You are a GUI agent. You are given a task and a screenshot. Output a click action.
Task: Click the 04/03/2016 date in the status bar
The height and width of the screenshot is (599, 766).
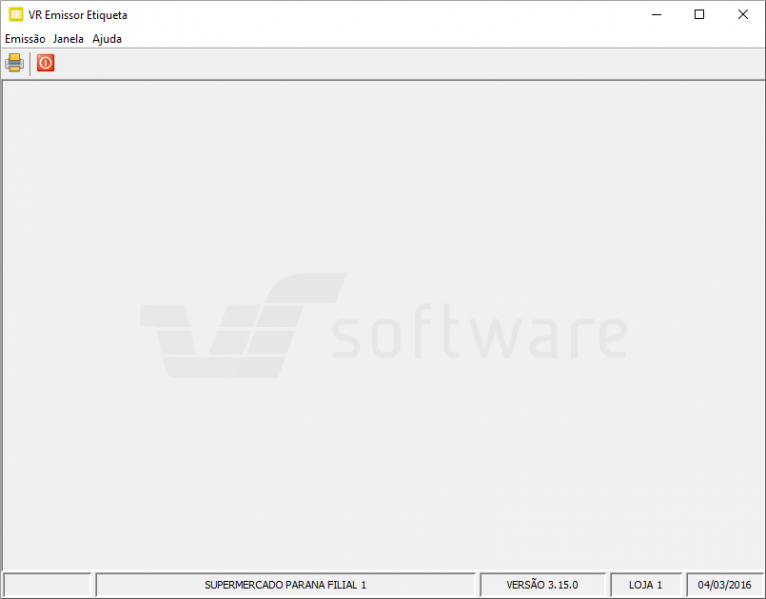click(724, 585)
